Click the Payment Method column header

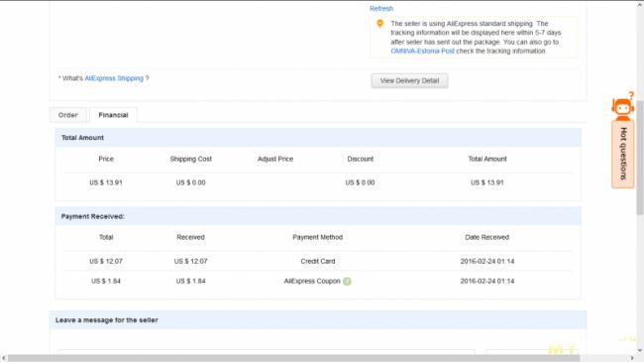coord(317,237)
